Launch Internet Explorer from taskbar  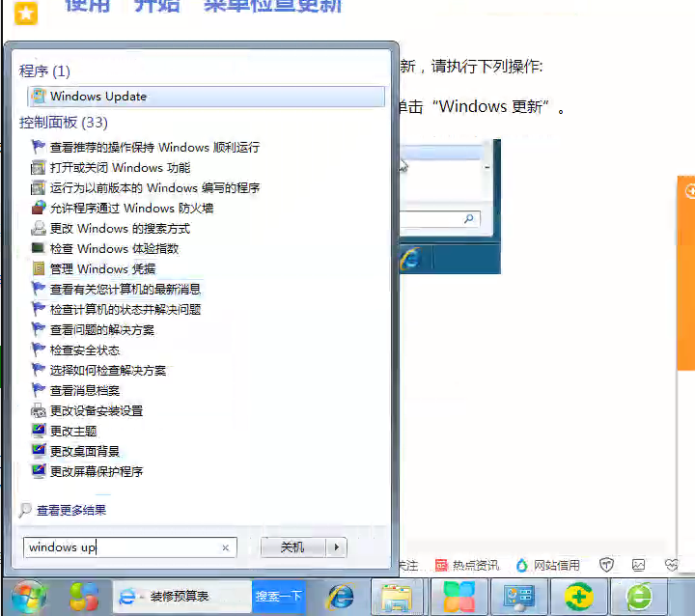[x=341, y=597]
